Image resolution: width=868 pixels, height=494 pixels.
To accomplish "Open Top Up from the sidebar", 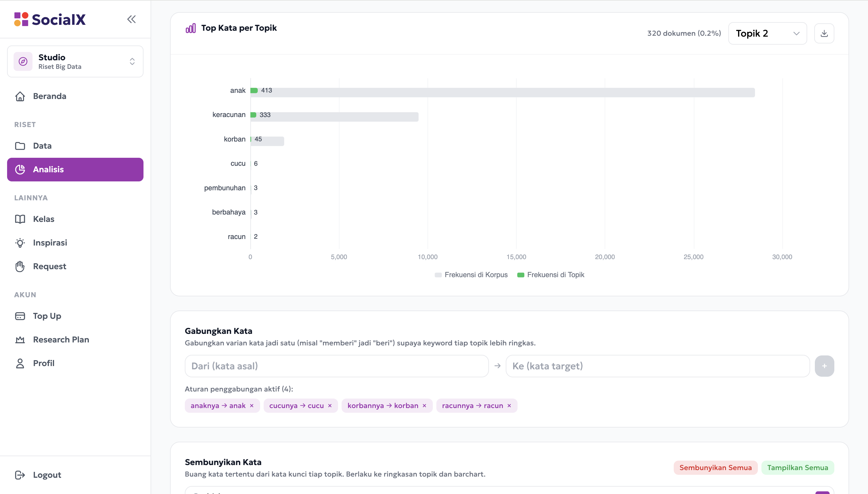I will 75,316.
